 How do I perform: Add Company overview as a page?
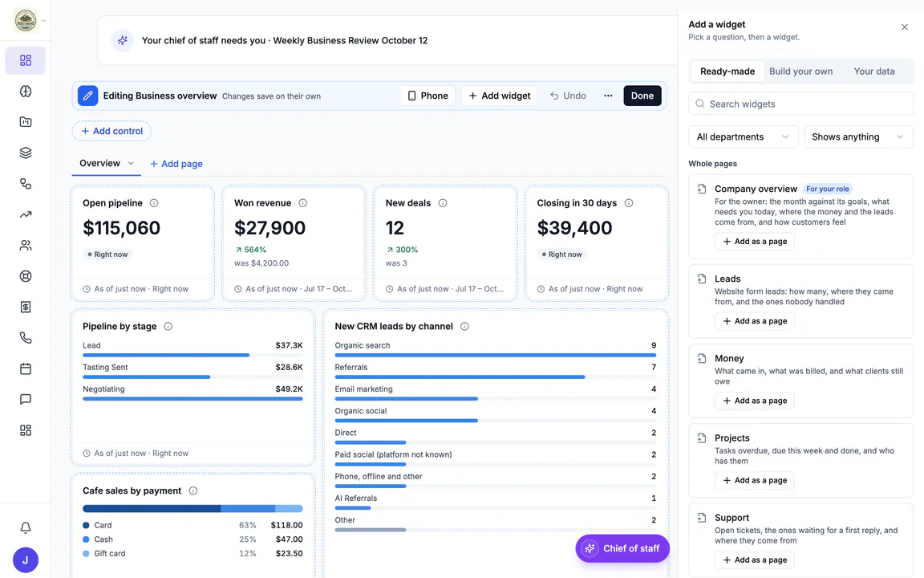coord(754,241)
